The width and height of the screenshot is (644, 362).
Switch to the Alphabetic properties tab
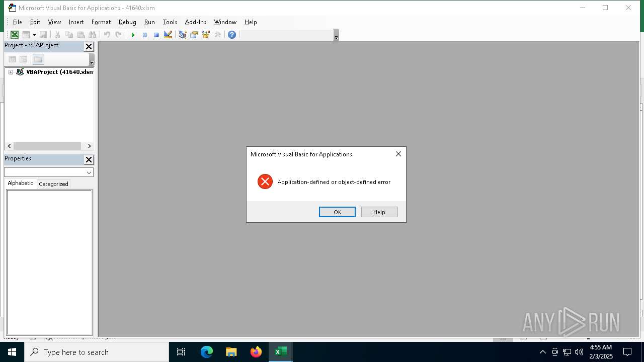(x=21, y=184)
